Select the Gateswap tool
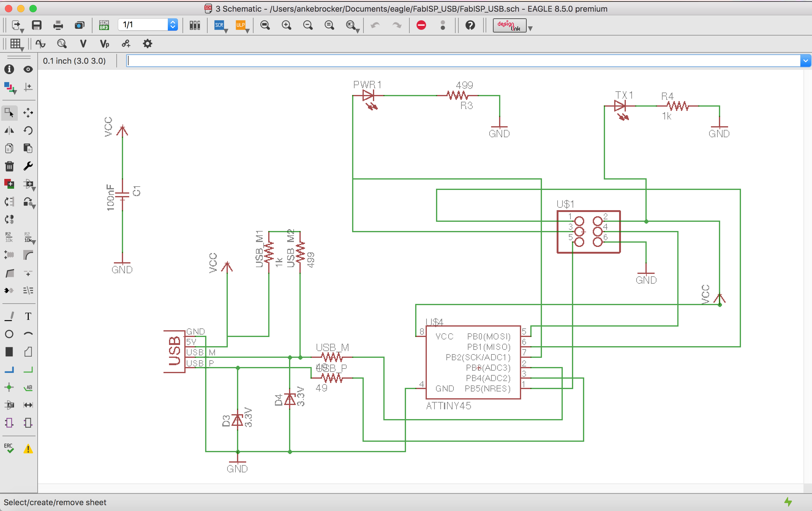Viewport: 812px width, 511px height. 9,220
